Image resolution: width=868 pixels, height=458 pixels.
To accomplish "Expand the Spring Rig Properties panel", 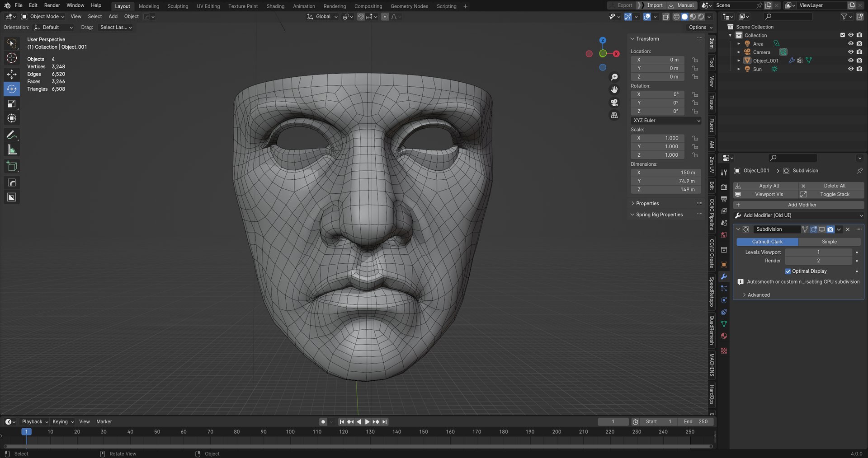I will tap(659, 215).
